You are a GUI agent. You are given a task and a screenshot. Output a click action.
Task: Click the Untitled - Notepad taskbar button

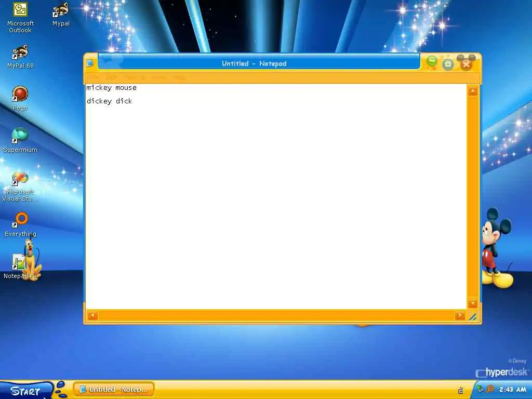click(x=114, y=390)
